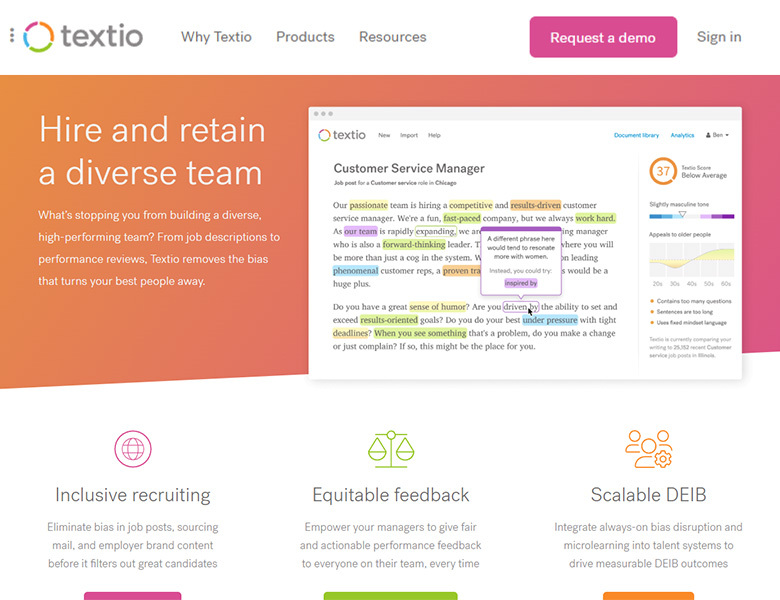Click the Textio logo inside the app preview
This screenshot has width=780, height=600.
point(342,135)
